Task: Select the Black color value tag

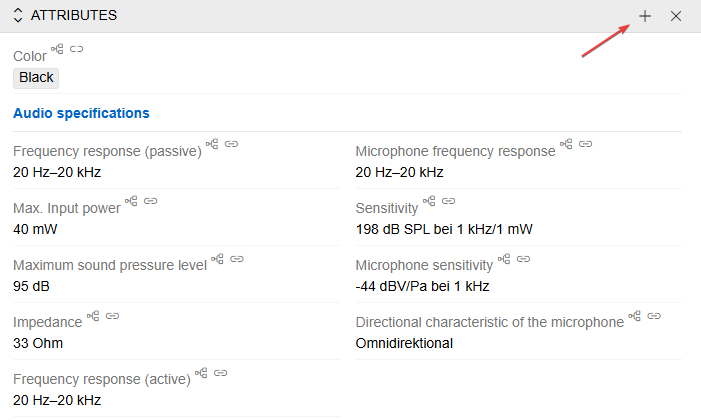Action: point(36,77)
